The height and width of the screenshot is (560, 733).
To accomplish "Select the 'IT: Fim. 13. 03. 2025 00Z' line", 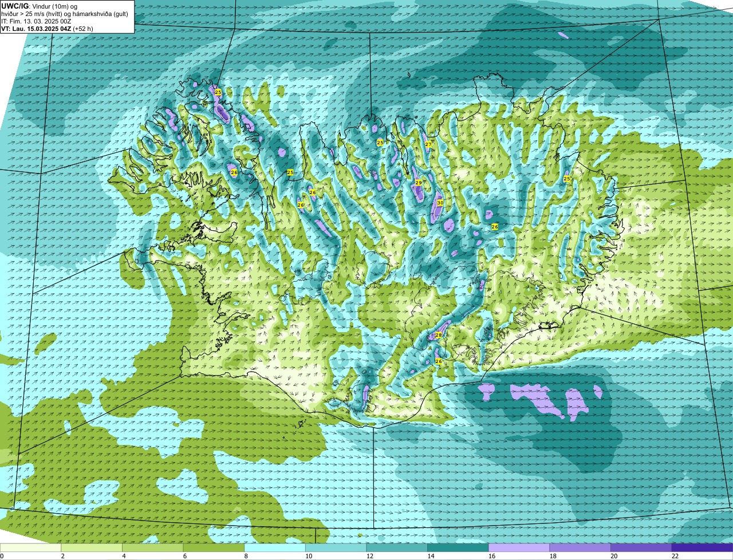I will click(x=37, y=21).
